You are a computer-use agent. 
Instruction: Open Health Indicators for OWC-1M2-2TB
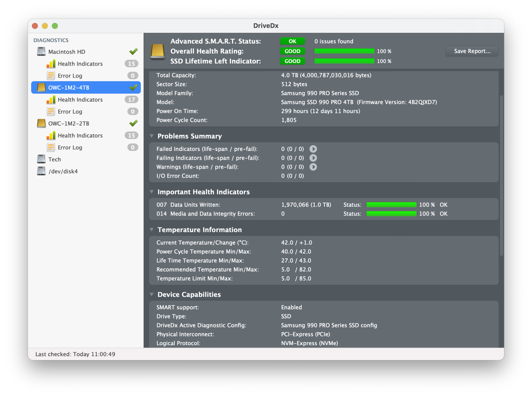[86, 136]
